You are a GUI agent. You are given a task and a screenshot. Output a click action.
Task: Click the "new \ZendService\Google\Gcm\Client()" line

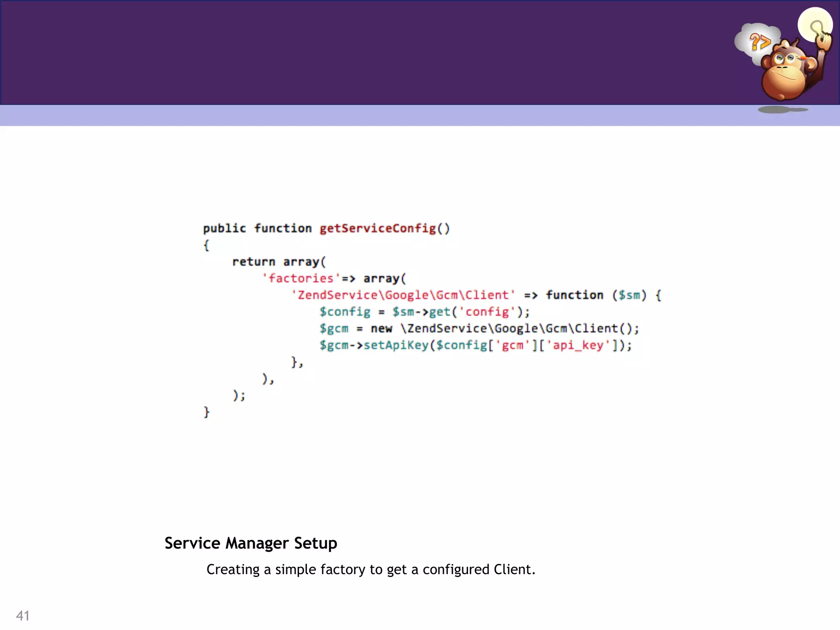pos(479,329)
